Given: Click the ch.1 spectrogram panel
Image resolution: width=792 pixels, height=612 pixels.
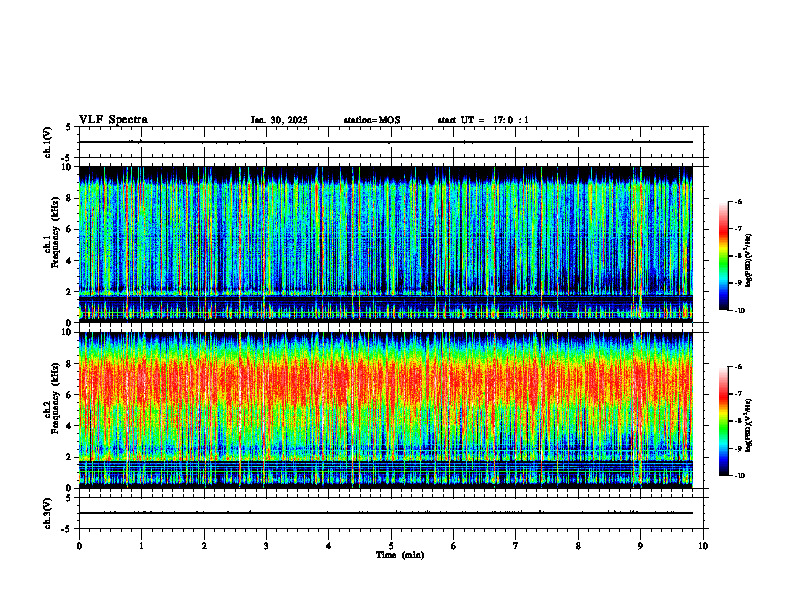Looking at the screenshot, I should click(386, 244).
